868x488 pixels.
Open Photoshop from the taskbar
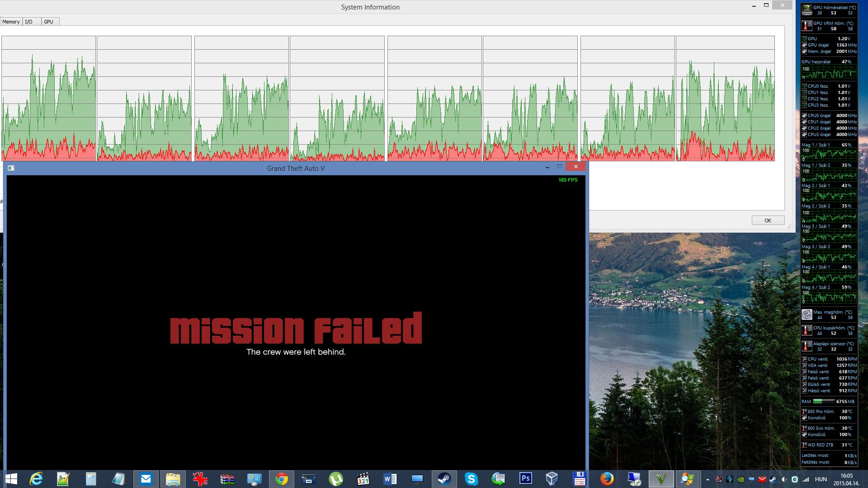pyautogui.click(x=525, y=479)
